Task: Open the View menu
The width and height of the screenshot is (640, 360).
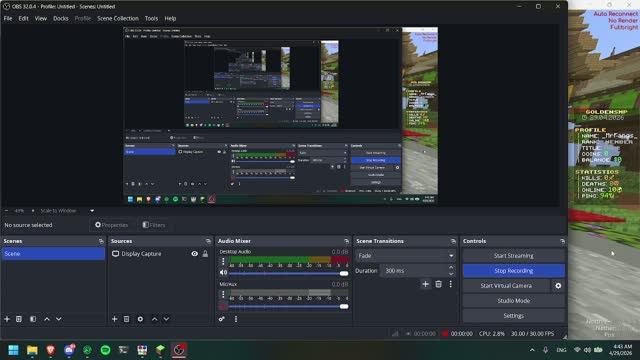Action: point(40,18)
